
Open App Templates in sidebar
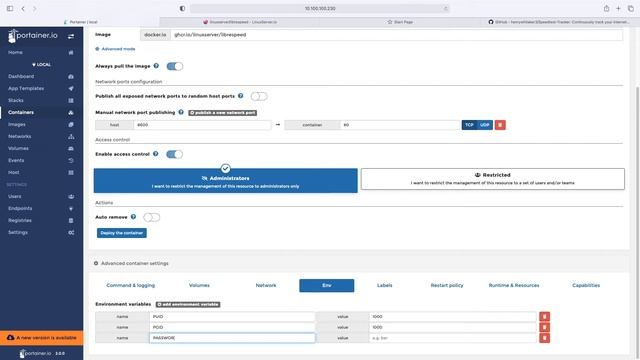tap(26, 88)
